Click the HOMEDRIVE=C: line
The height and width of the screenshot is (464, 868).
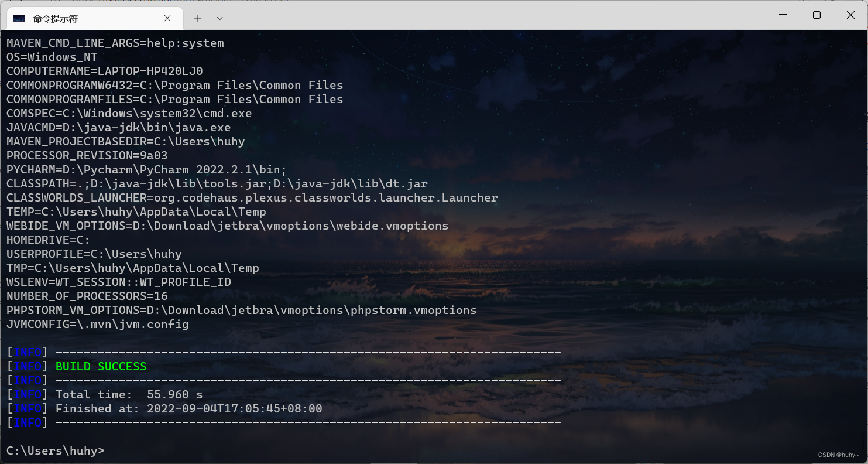[49, 240]
